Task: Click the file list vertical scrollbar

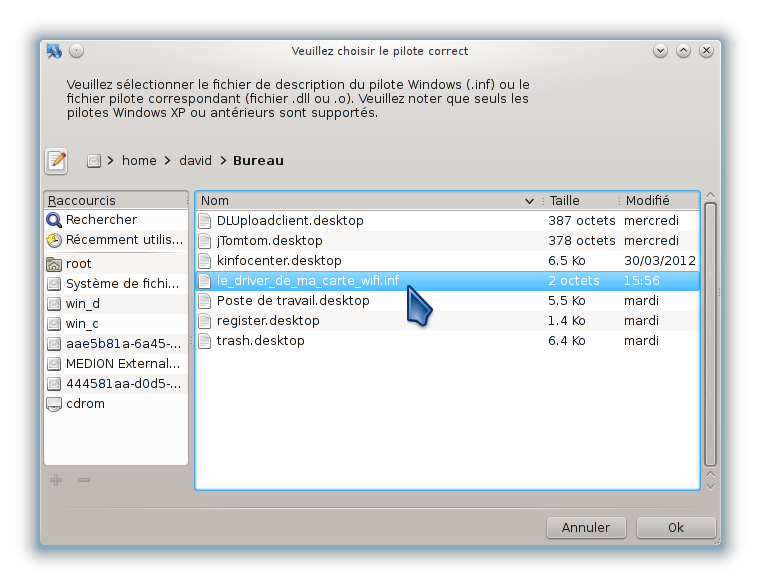Action: [x=711, y=334]
